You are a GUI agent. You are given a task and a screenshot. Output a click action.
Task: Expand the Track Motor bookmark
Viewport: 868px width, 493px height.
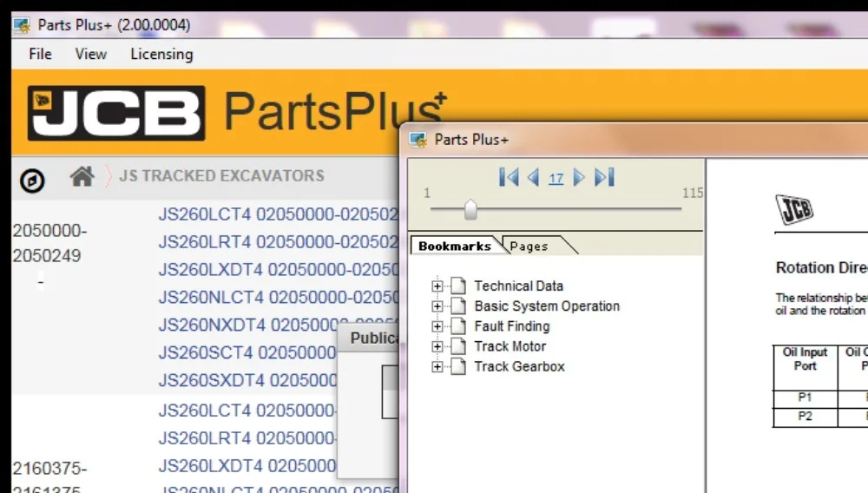(437, 347)
